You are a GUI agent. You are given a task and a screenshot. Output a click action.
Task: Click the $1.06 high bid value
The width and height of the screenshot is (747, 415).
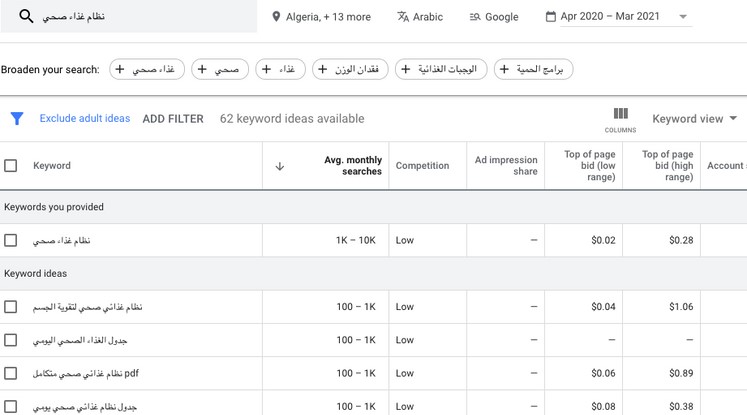pos(681,306)
